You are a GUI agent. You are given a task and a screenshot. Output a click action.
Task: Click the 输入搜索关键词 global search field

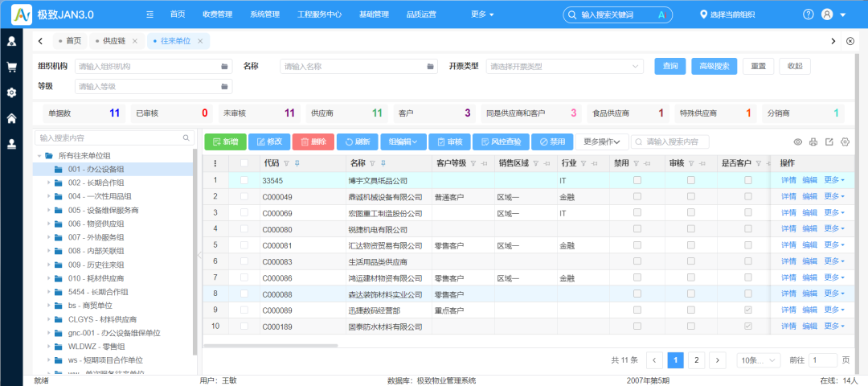617,15
